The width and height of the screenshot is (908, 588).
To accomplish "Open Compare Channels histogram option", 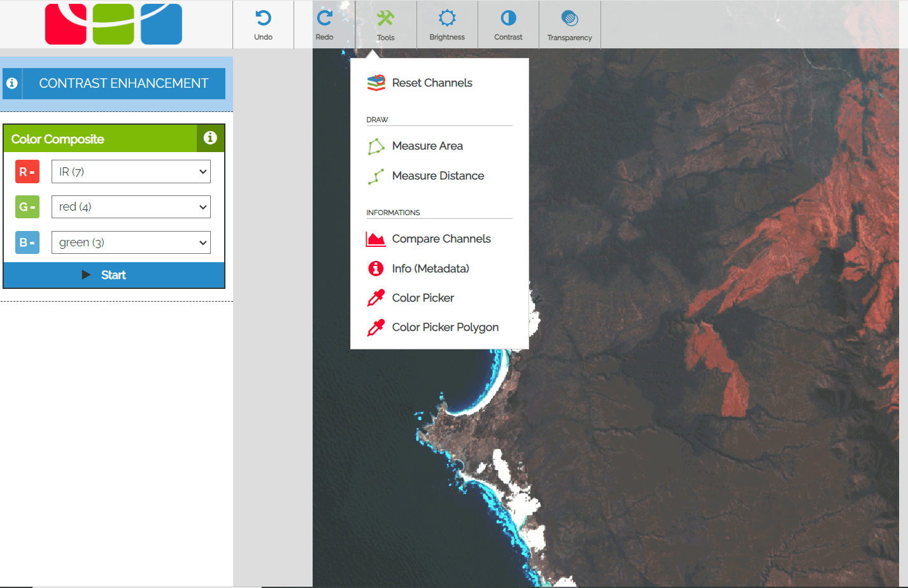I will [x=441, y=239].
